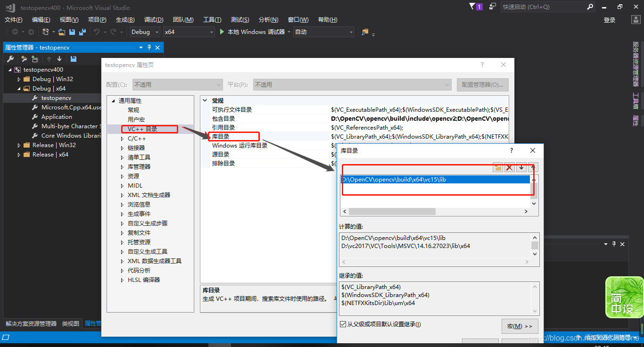
Task: Collapse the 通用属性 tree node
Action: (113, 101)
